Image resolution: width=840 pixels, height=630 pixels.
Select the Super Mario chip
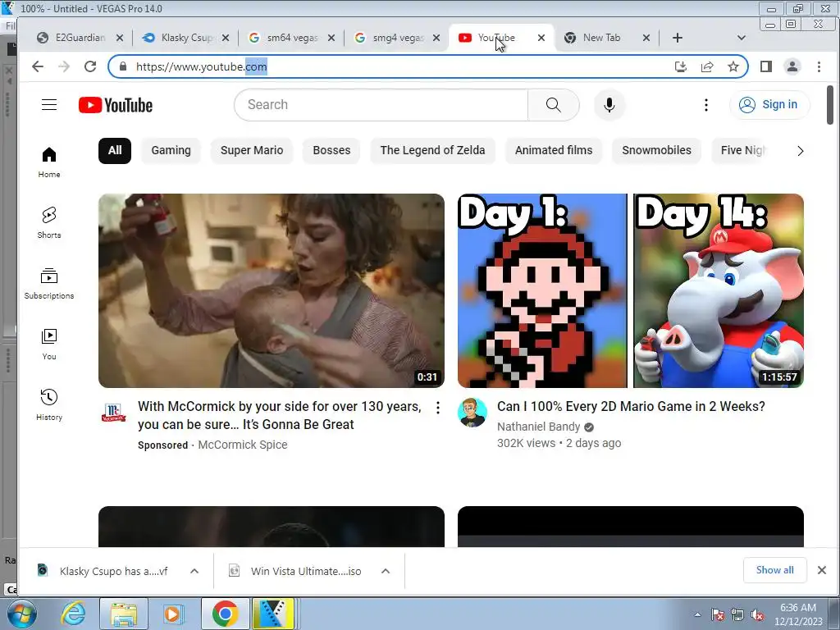tap(252, 151)
